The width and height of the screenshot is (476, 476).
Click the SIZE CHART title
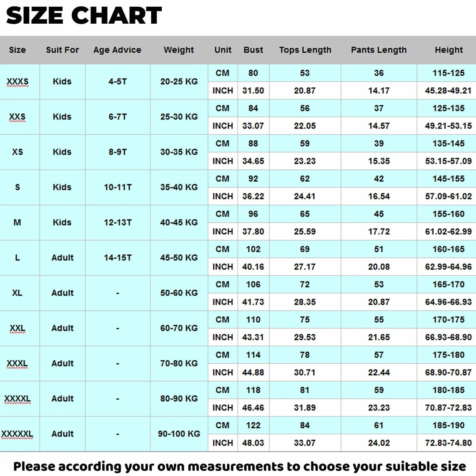click(84, 16)
